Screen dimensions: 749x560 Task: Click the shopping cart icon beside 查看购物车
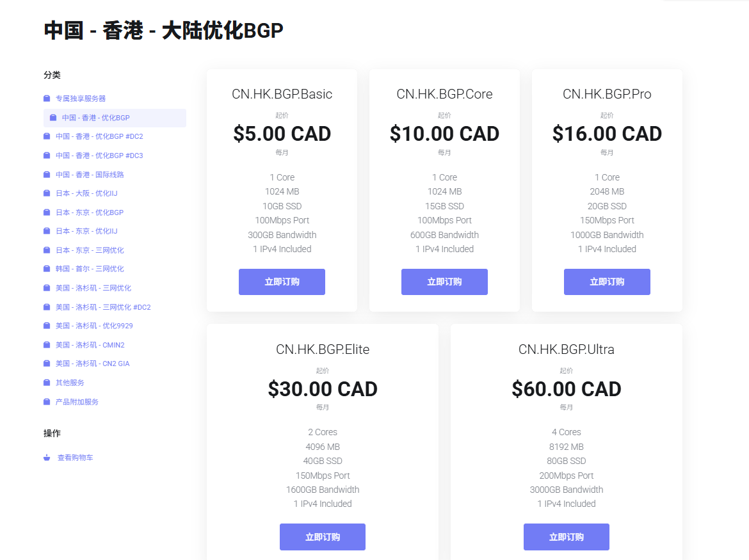pos(46,457)
